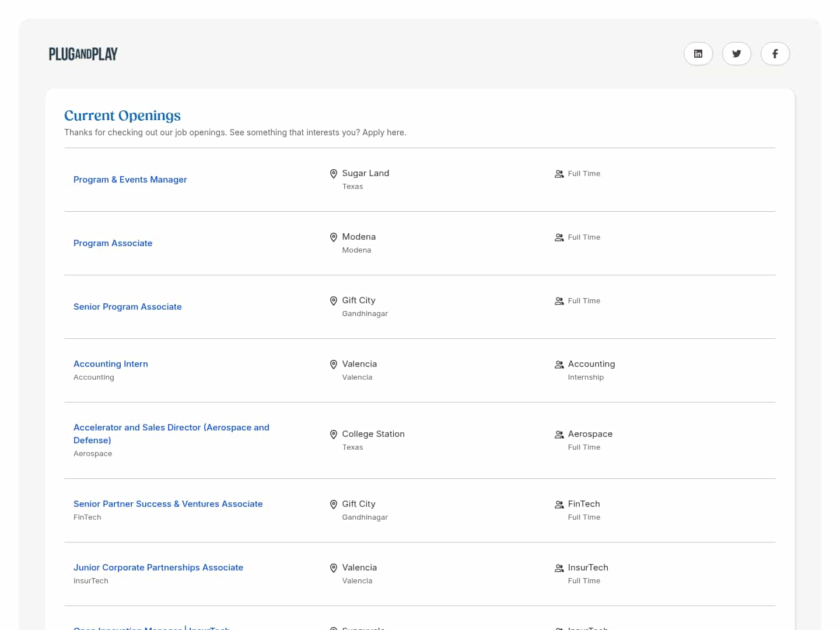
Task: Click the Current Openings heading
Action: click(x=123, y=116)
